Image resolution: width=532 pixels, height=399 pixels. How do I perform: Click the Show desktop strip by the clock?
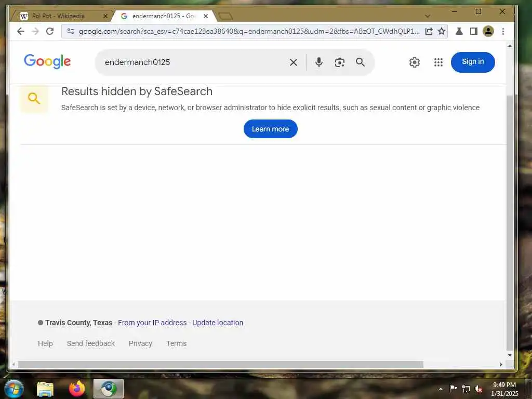(528, 389)
